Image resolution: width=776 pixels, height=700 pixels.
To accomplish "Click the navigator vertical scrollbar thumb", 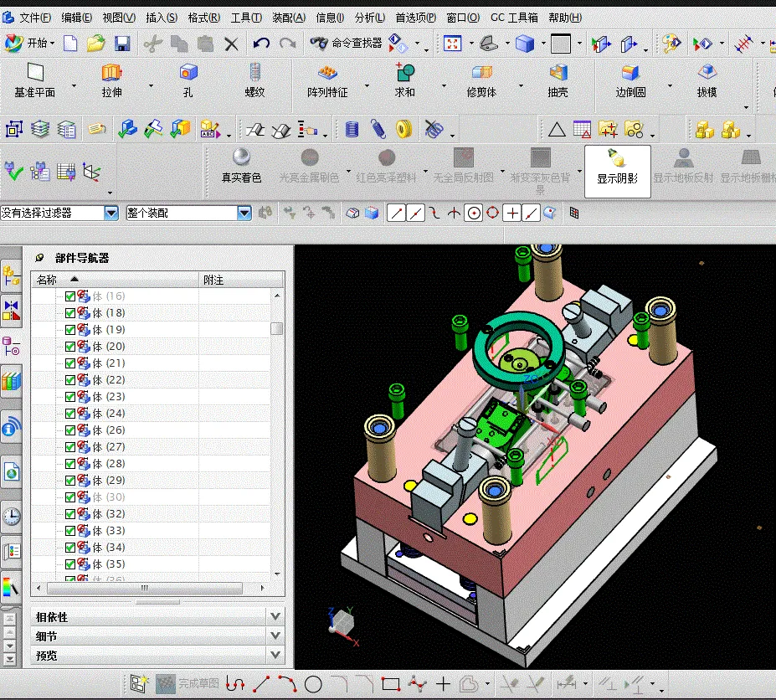I will (277, 328).
